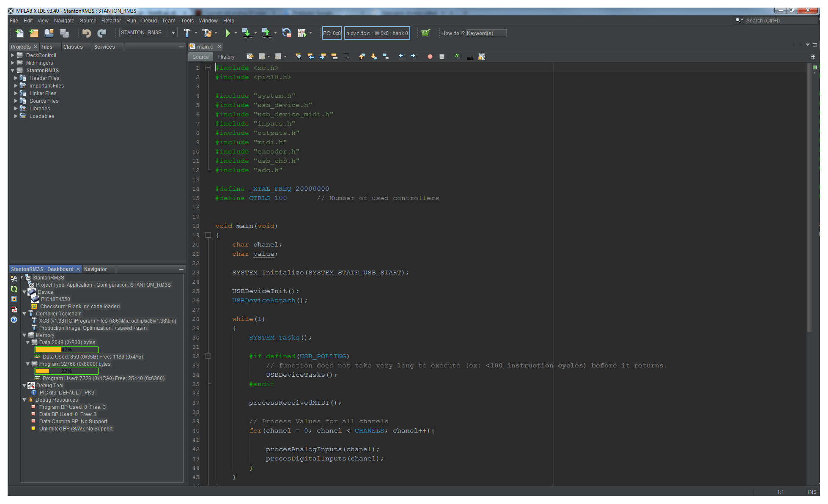Click the Next Bookmark down-arrow icon
Viewport: 828px width, 504px height.
pos(374,57)
